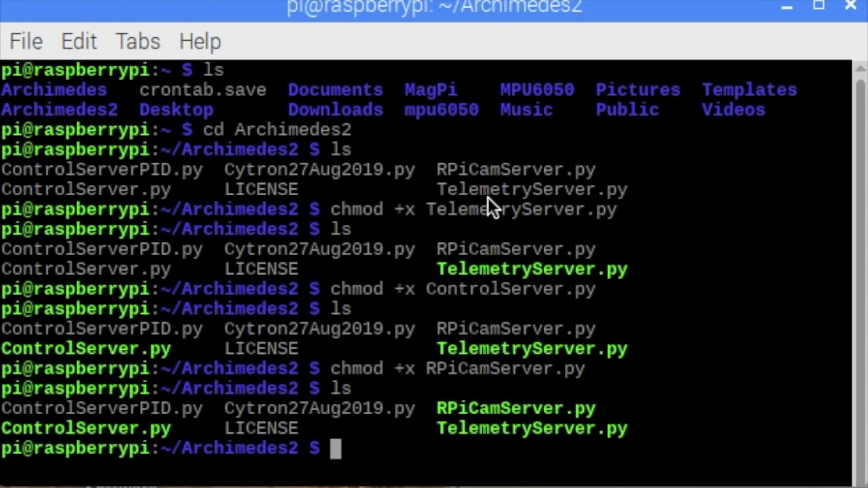Click the Downloads directory name
868x488 pixels.
(x=335, y=110)
